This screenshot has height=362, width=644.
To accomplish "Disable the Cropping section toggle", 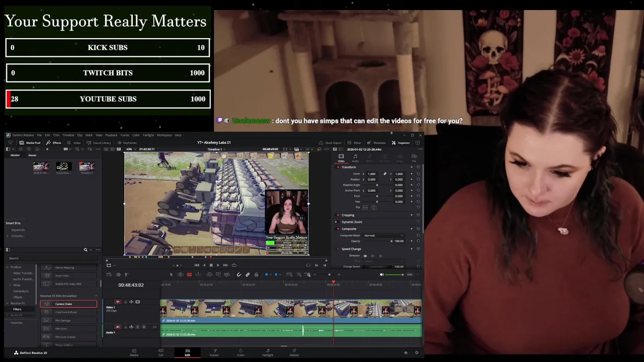I will [338, 215].
